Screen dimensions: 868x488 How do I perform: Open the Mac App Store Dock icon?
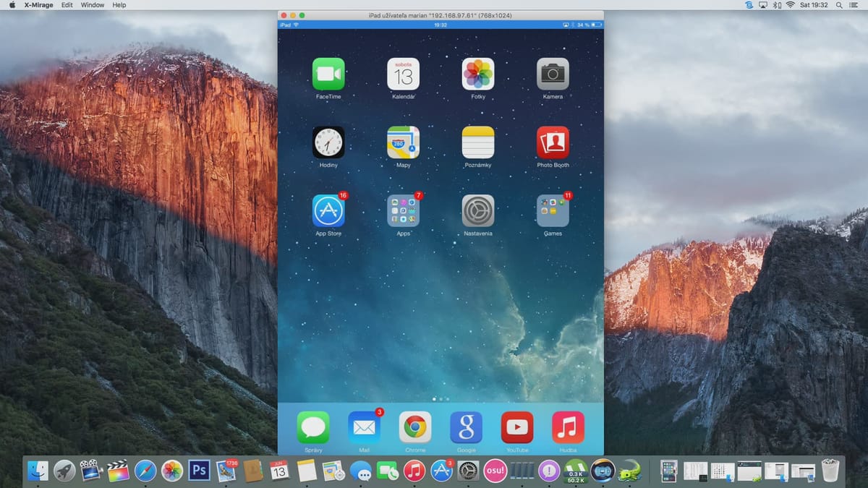[441, 471]
